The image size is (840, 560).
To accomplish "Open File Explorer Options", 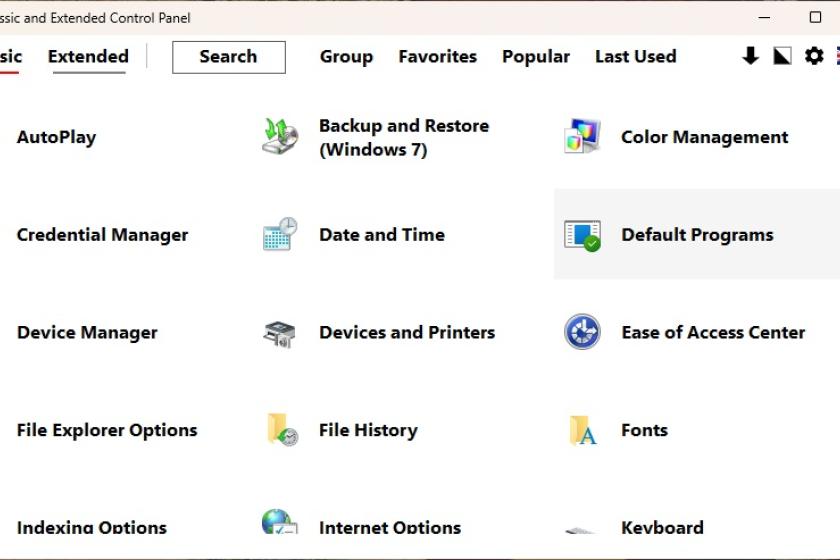I will pos(107,430).
